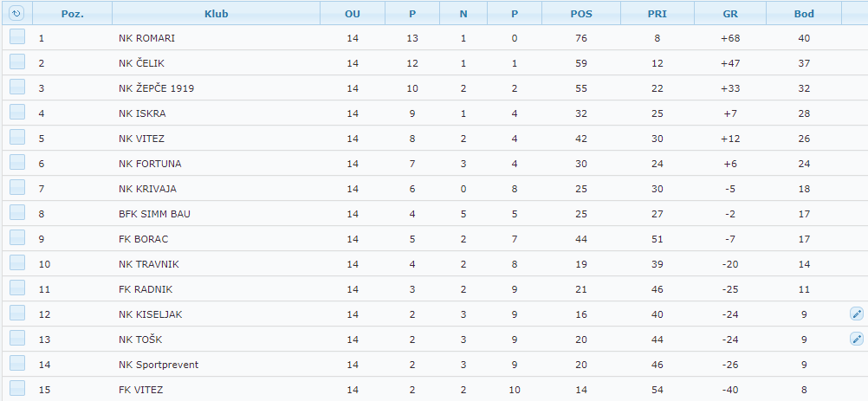
Task: Sort table by Bod column header
Action: 804,14
